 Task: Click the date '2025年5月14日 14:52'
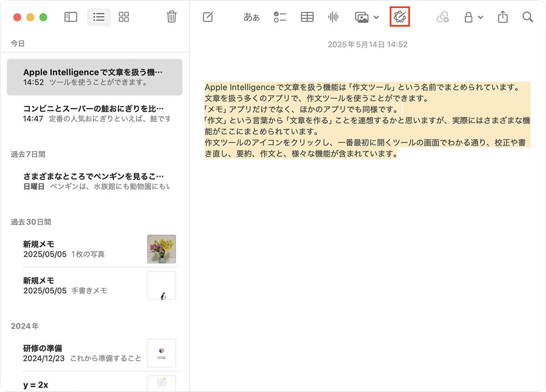coord(368,45)
